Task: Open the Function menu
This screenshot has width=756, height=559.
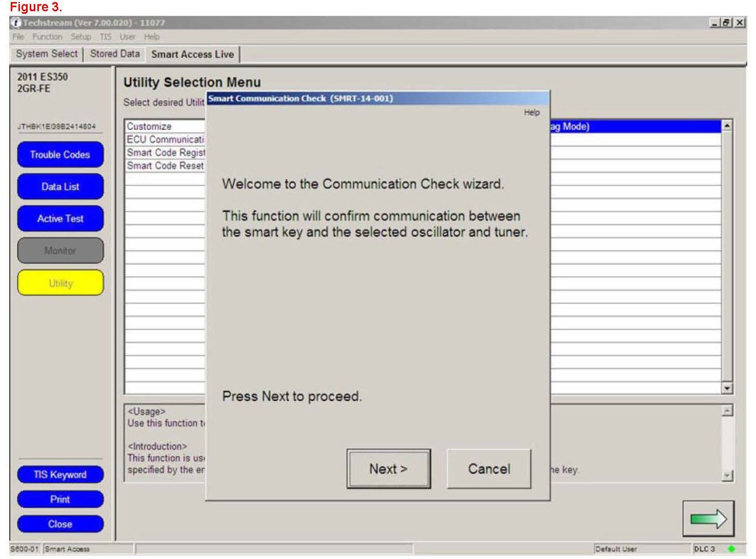Action: pyautogui.click(x=47, y=37)
